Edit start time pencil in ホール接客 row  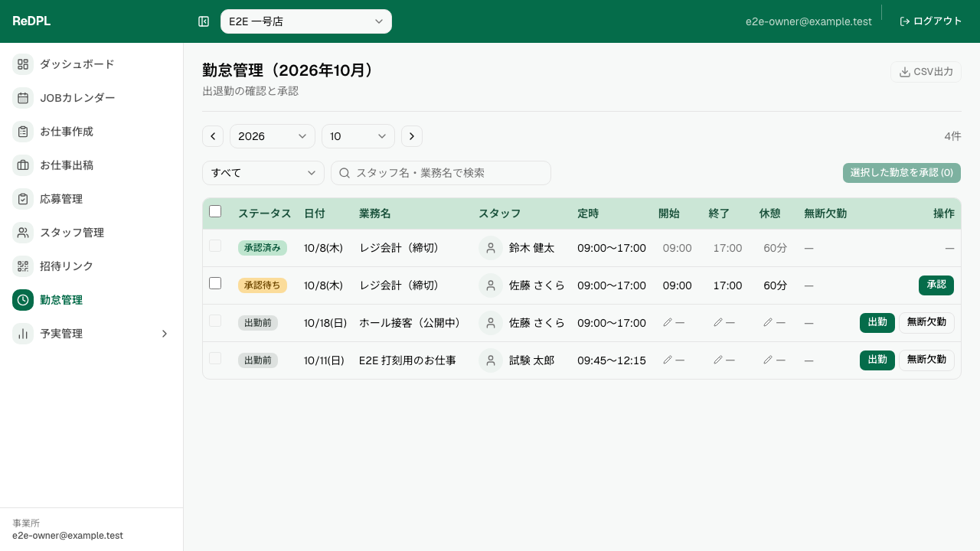(x=668, y=323)
